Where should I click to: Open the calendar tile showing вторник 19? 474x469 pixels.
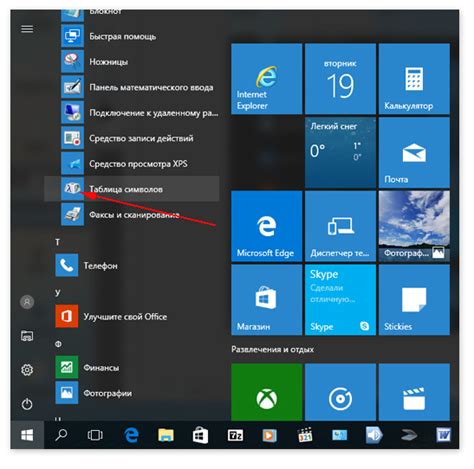click(340, 79)
